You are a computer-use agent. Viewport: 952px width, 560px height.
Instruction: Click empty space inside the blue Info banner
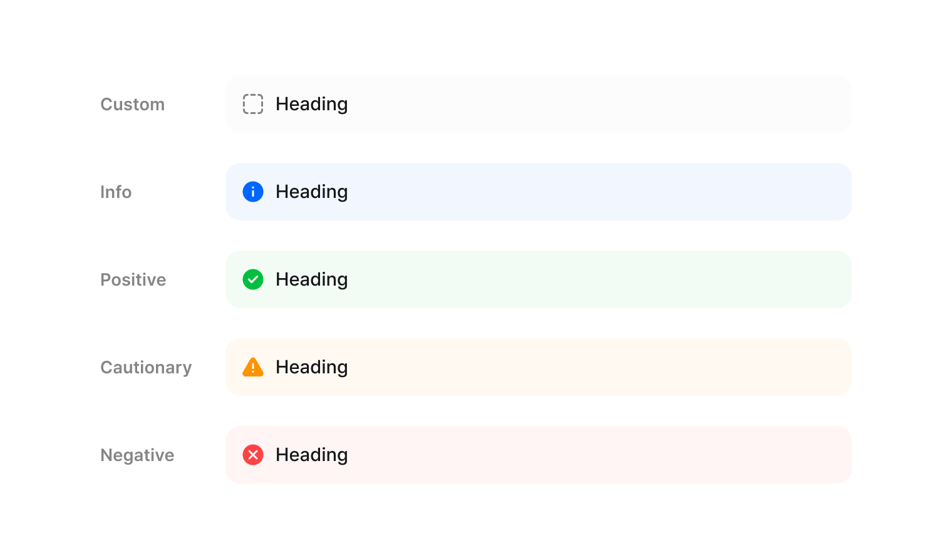[x=595, y=192]
